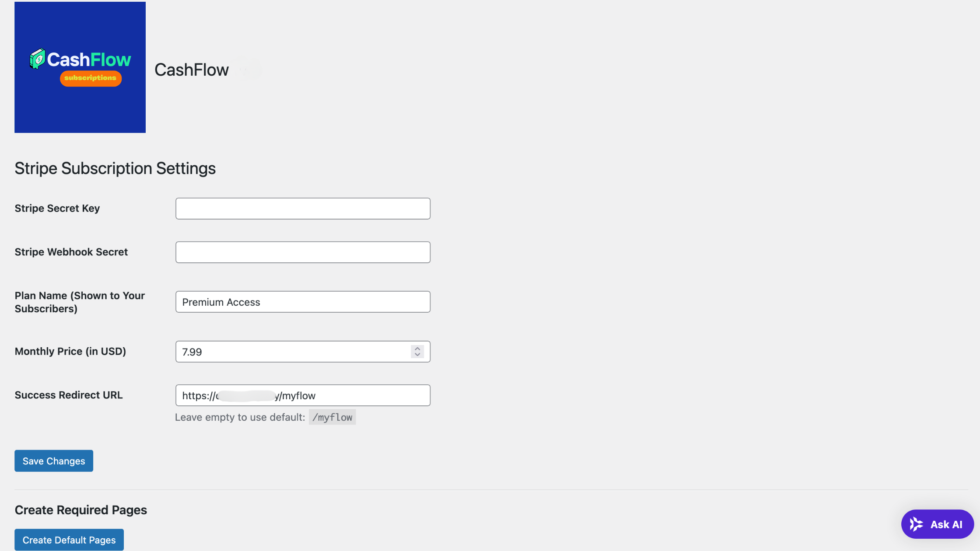Click the Monthly Price (in USD) label
The image size is (980, 551).
coord(70,351)
